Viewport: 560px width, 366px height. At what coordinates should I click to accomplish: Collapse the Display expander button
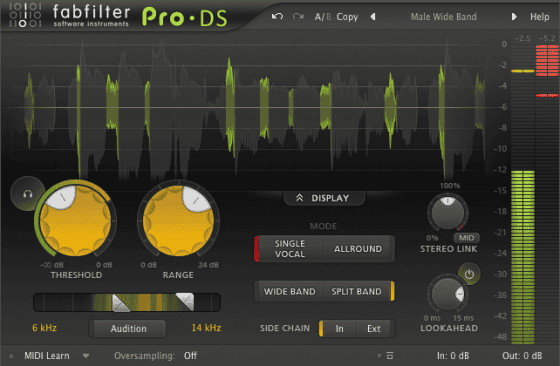324,198
